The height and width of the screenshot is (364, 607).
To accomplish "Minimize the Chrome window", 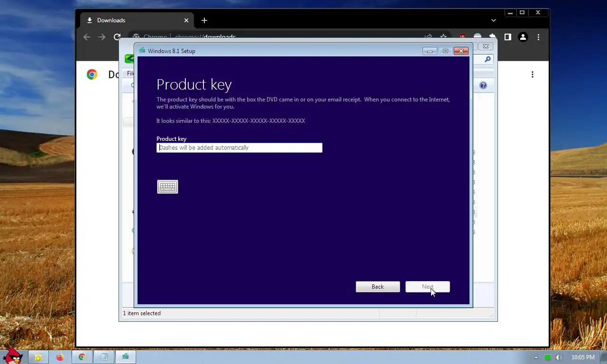I will click(x=510, y=13).
